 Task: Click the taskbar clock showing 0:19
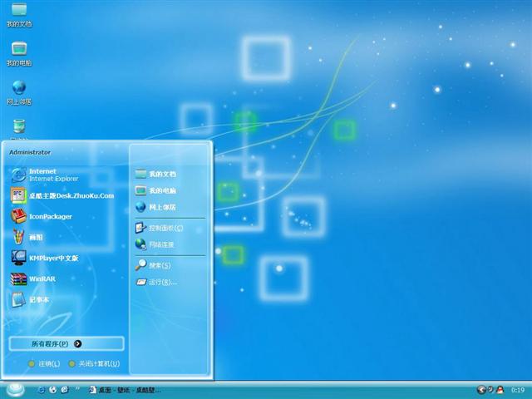(x=518, y=390)
